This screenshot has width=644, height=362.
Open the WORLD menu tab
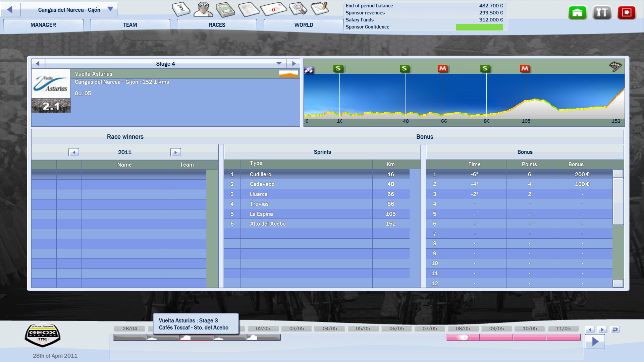[x=304, y=25]
